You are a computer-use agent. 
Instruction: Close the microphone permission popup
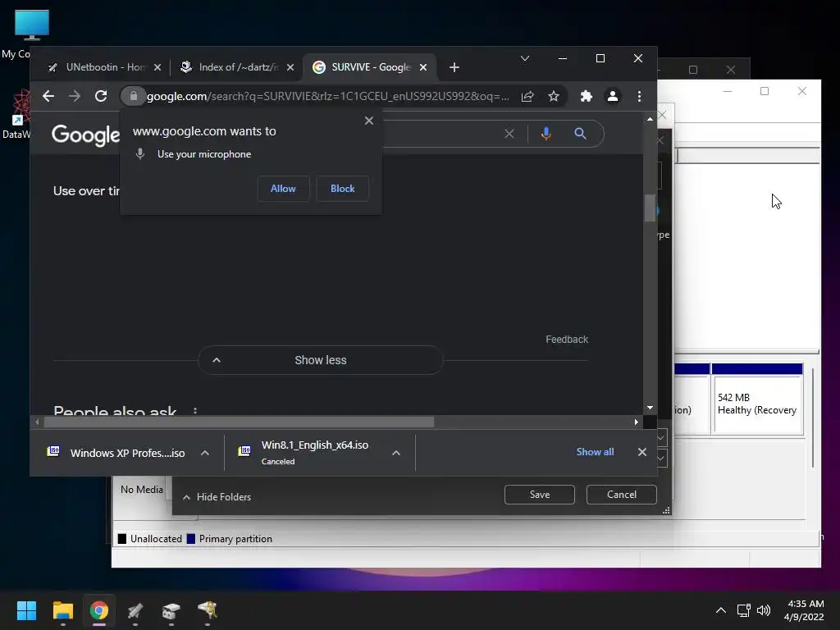[x=368, y=121]
